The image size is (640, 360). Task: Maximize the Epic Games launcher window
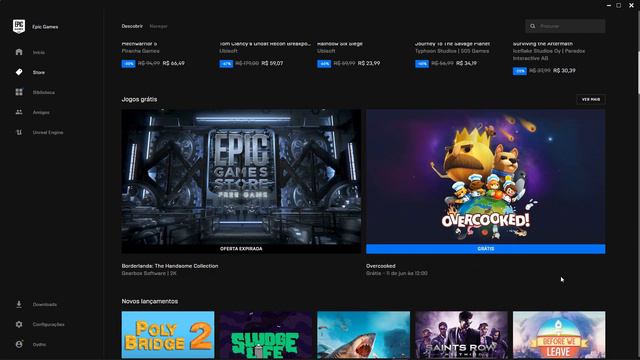619,5
